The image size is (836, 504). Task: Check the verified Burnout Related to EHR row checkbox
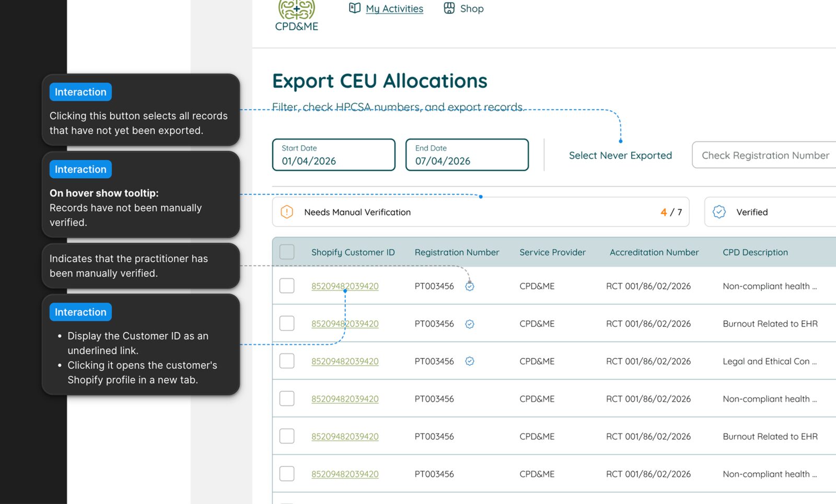[287, 323]
